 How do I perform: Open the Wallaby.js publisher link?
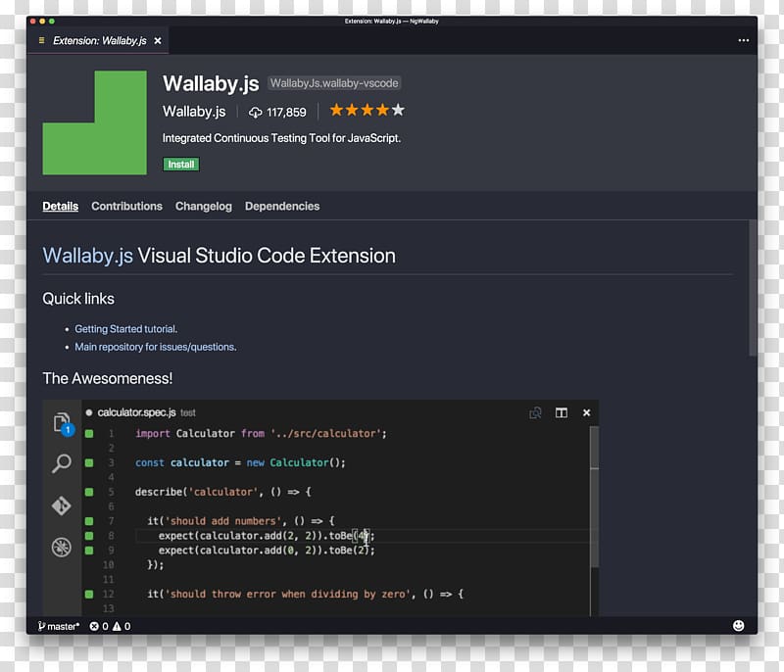point(194,112)
